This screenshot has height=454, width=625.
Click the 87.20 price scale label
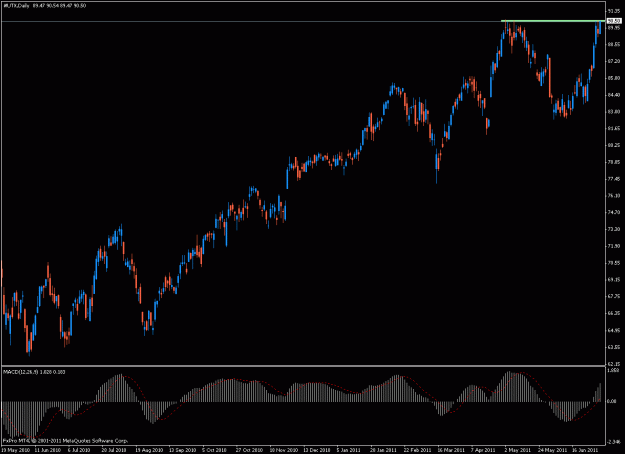pyautogui.click(x=614, y=61)
